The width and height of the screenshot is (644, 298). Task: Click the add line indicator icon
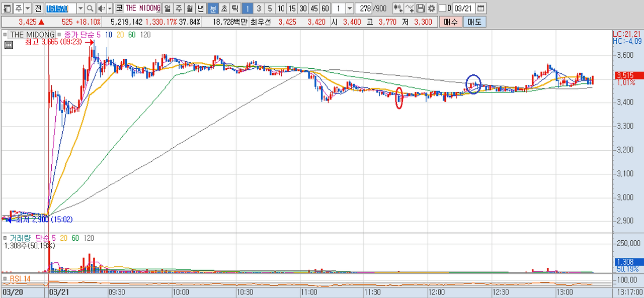[410, 9]
